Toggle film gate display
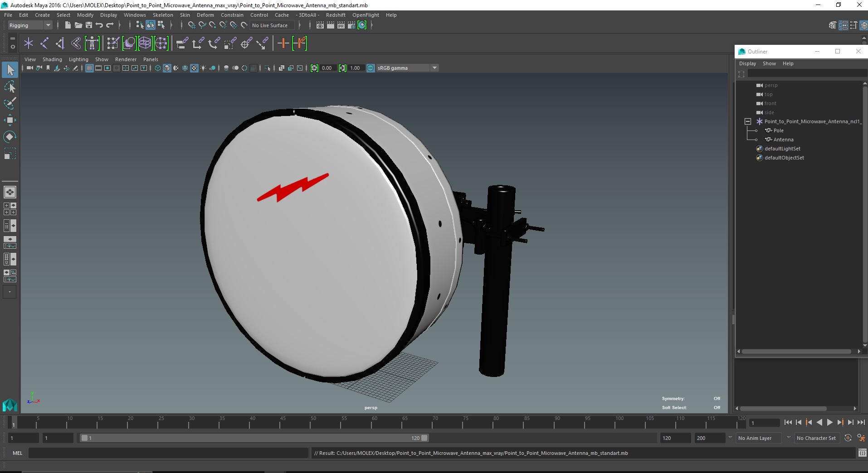The height and width of the screenshot is (473, 868). pos(98,68)
